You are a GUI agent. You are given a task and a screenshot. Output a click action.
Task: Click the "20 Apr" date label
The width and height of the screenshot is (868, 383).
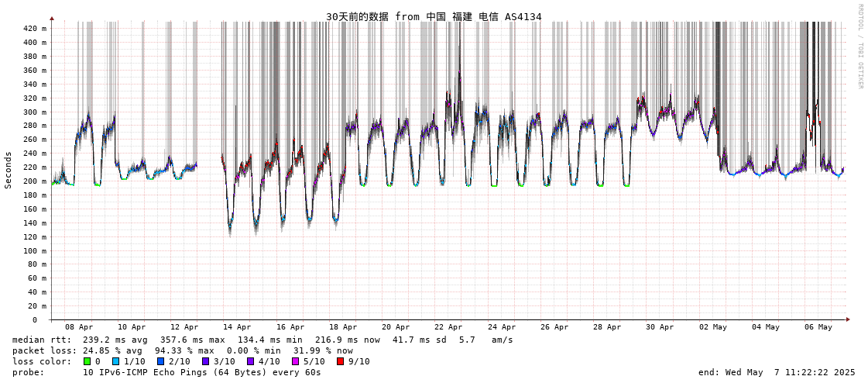click(x=396, y=327)
